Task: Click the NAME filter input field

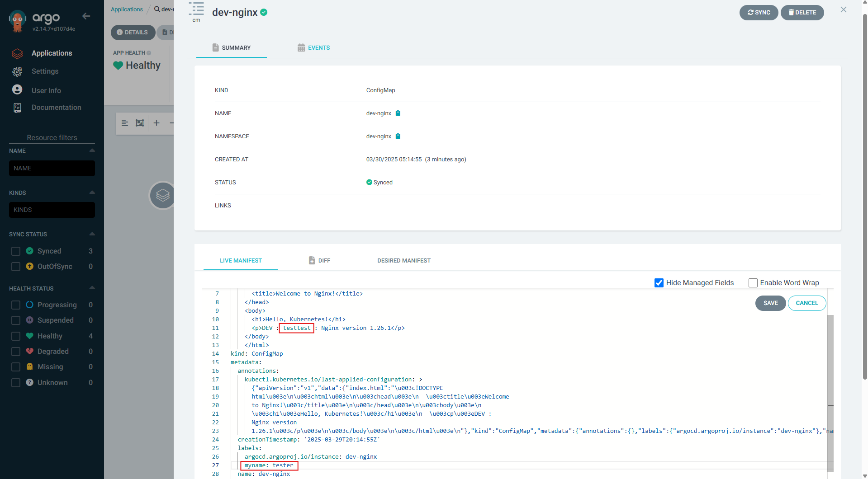Action: (52, 169)
